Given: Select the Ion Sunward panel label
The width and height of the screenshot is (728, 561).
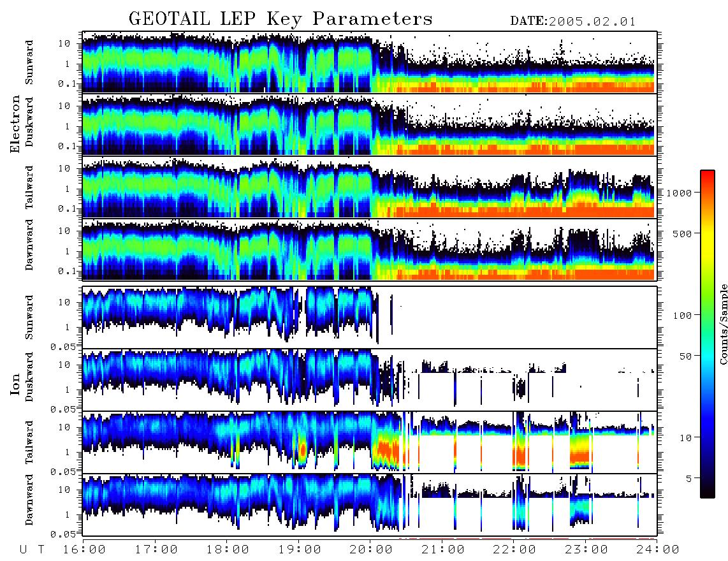Looking at the screenshot, I should coord(29,317).
